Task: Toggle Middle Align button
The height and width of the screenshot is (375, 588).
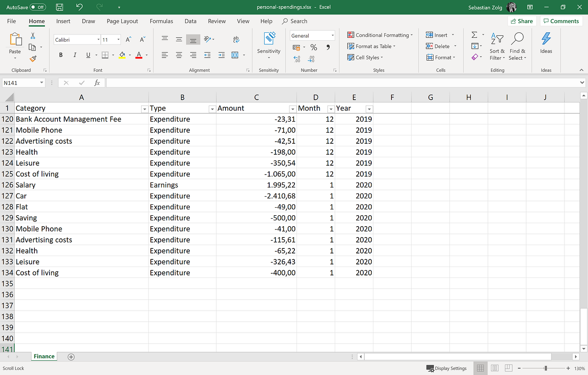Action: click(x=179, y=40)
